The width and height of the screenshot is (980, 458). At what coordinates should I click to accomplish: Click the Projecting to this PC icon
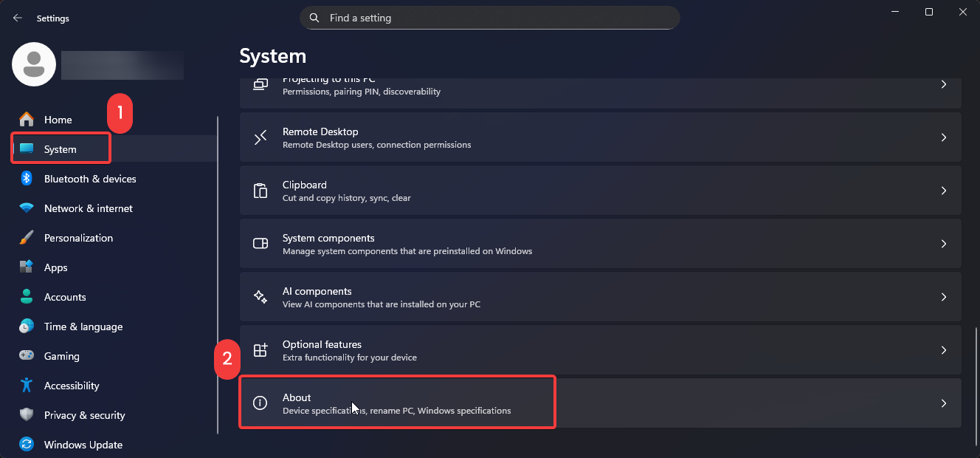(x=260, y=84)
